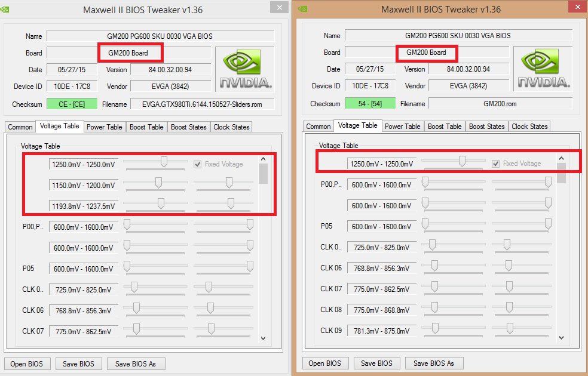This screenshot has width=588, height=376.
Task: Click scroll down arrow in right window voltage list
Action: tap(561, 337)
